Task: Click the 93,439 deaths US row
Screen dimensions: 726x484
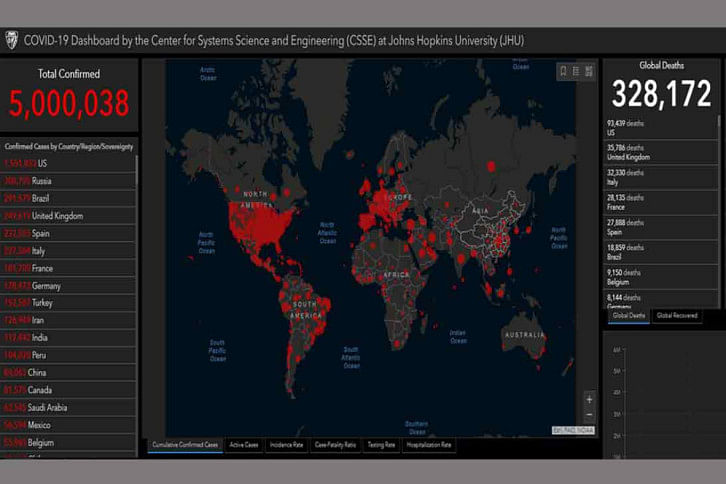Action: pos(660,128)
